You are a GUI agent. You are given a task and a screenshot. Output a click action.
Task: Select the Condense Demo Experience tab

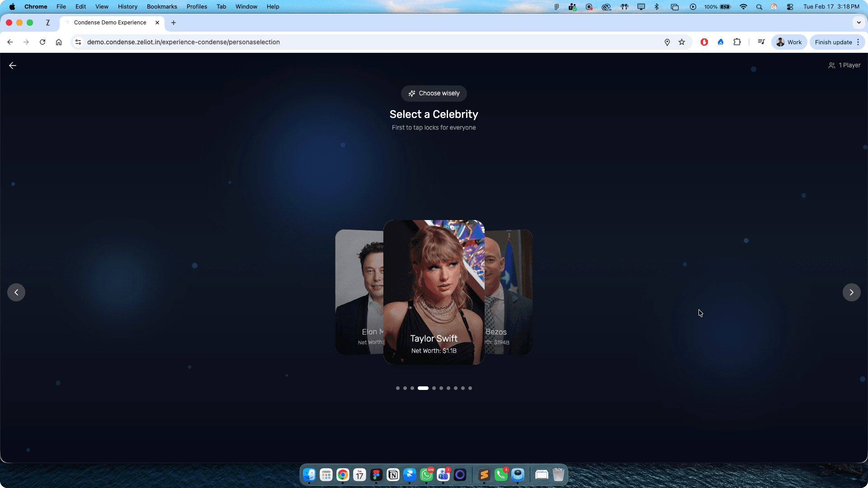point(110,22)
